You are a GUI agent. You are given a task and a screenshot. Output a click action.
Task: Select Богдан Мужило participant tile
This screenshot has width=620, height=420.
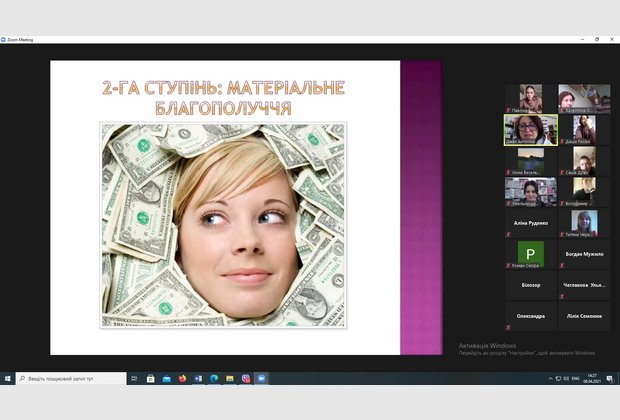584,254
